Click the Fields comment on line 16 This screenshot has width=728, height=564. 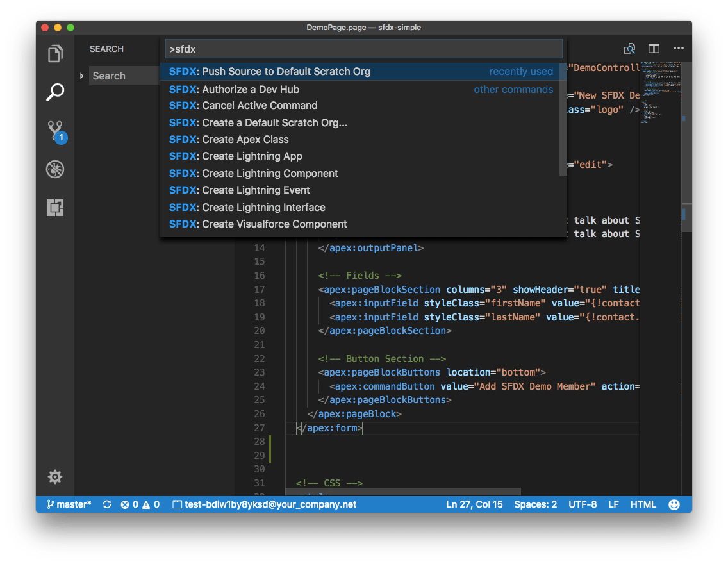pyautogui.click(x=360, y=275)
